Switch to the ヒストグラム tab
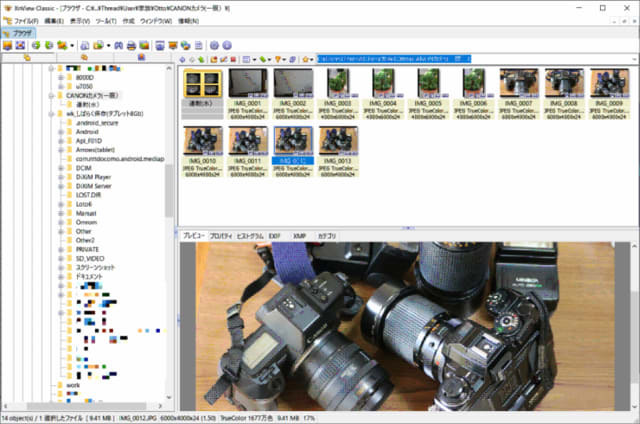 point(250,235)
